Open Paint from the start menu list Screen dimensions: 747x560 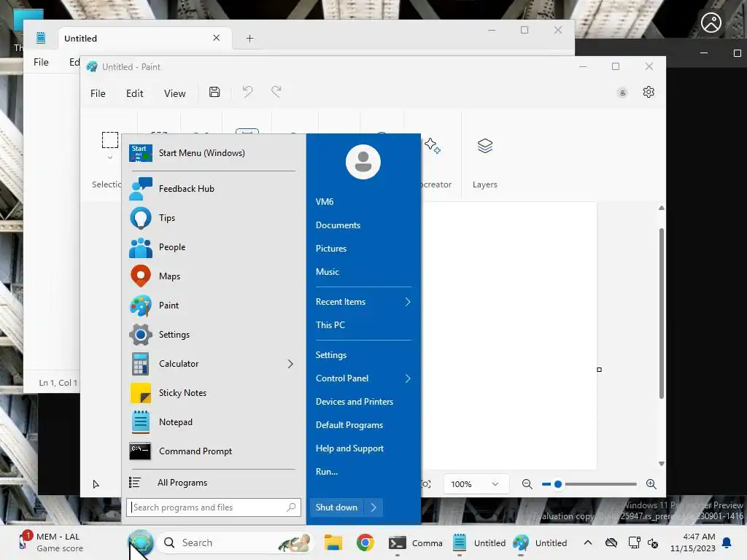click(213, 306)
